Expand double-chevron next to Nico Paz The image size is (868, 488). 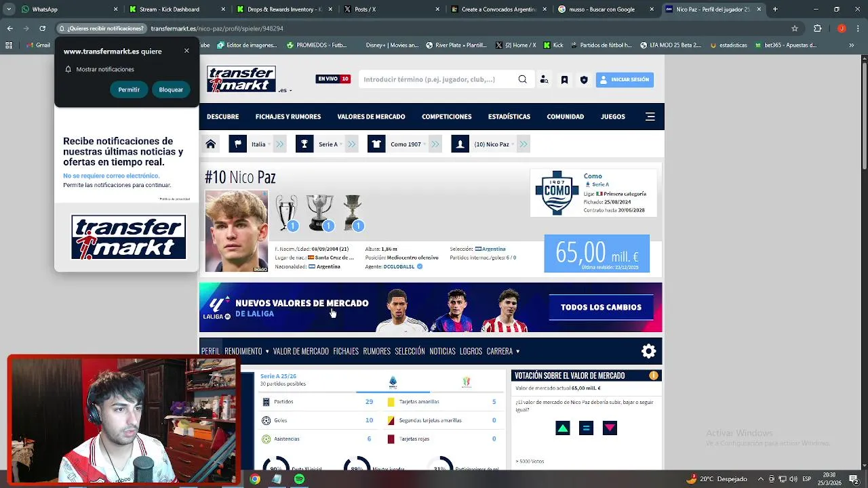(x=524, y=144)
